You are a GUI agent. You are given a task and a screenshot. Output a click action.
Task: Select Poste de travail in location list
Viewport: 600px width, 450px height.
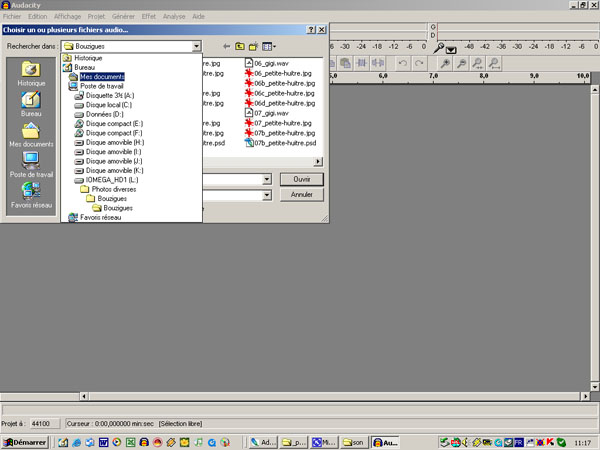[x=102, y=86]
